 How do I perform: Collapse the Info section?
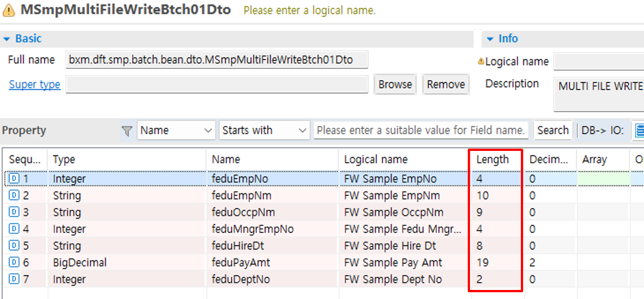click(490, 39)
